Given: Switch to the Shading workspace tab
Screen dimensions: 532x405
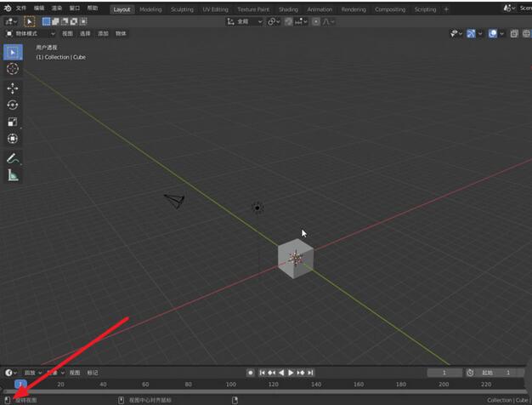Looking at the screenshot, I should (288, 9).
